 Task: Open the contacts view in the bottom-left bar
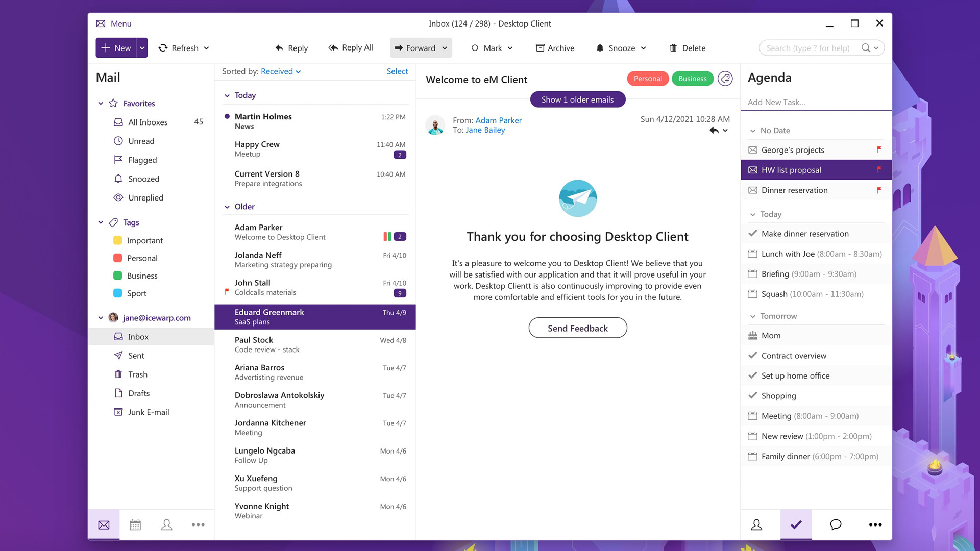tap(166, 524)
